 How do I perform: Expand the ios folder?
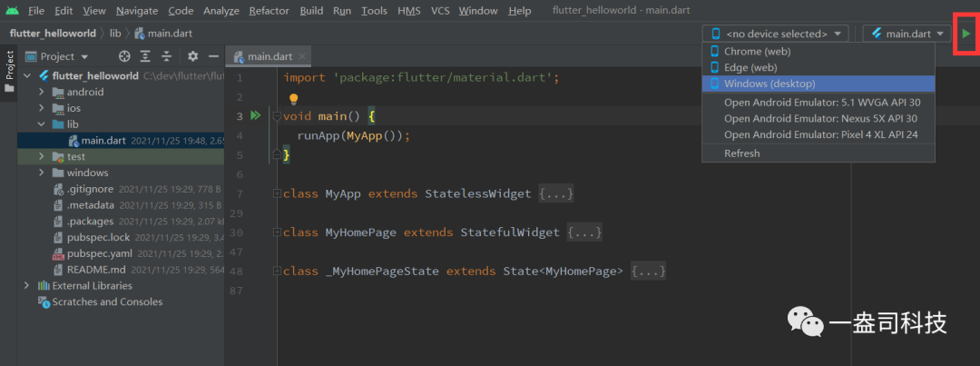tap(41, 108)
